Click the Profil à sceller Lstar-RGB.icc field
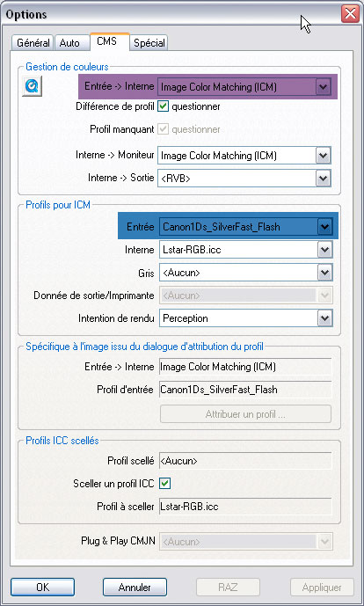The width and height of the screenshot is (364, 606). click(x=245, y=507)
